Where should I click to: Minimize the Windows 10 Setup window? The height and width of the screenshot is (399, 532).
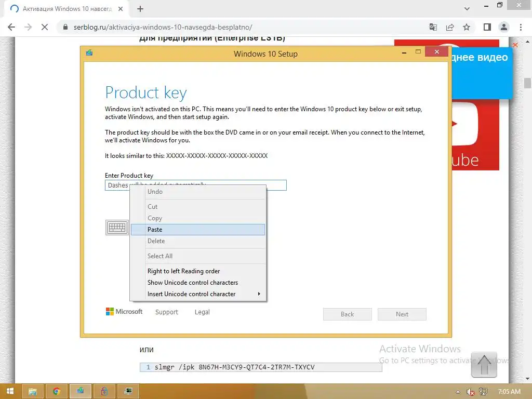pos(404,52)
